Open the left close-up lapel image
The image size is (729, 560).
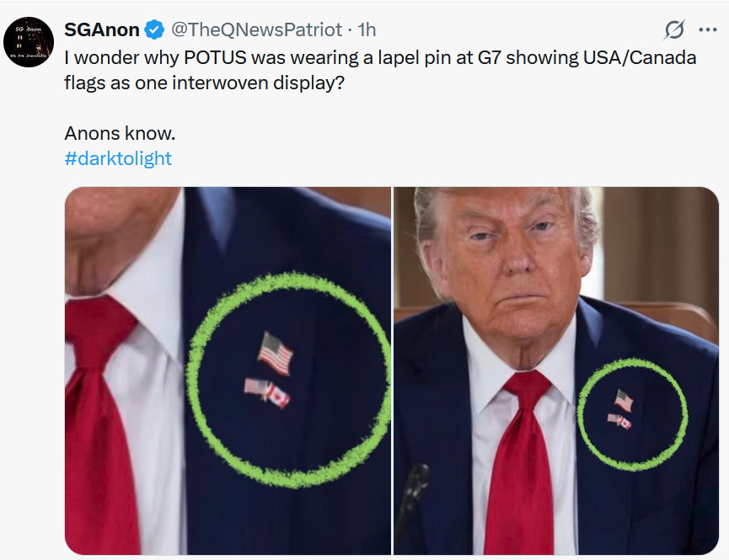(x=228, y=371)
